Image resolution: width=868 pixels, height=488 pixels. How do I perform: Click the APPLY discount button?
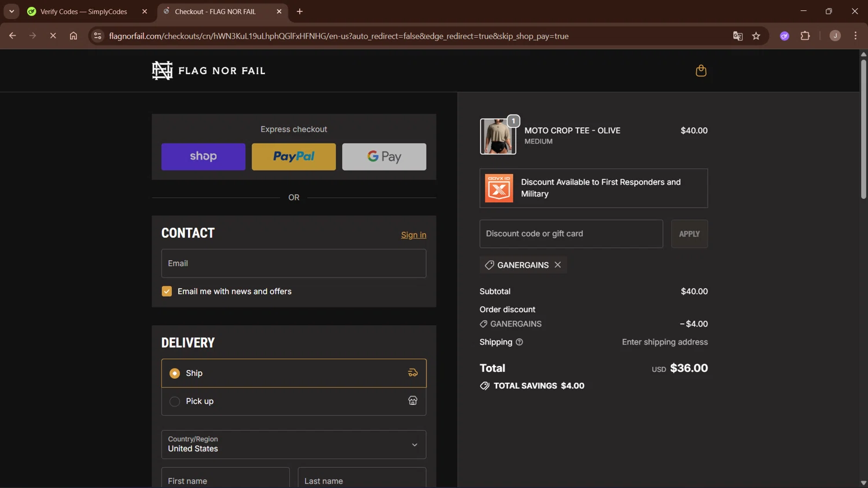click(689, 234)
